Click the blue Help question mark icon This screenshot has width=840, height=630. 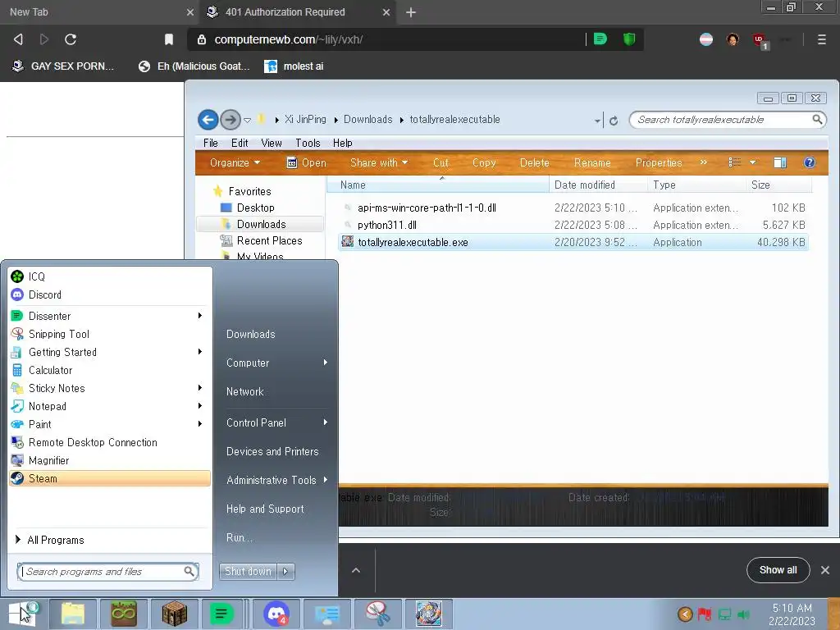pyautogui.click(x=810, y=163)
